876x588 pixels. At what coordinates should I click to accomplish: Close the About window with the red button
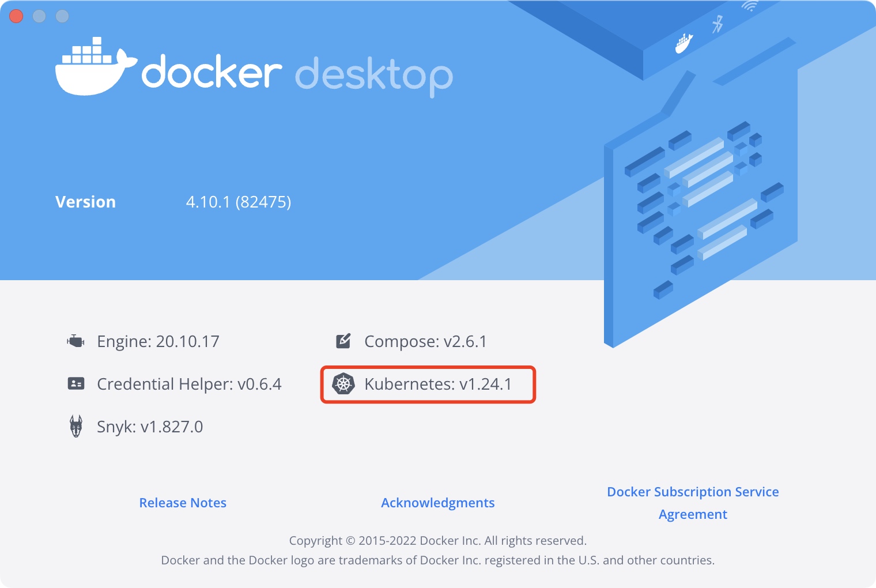[16, 16]
